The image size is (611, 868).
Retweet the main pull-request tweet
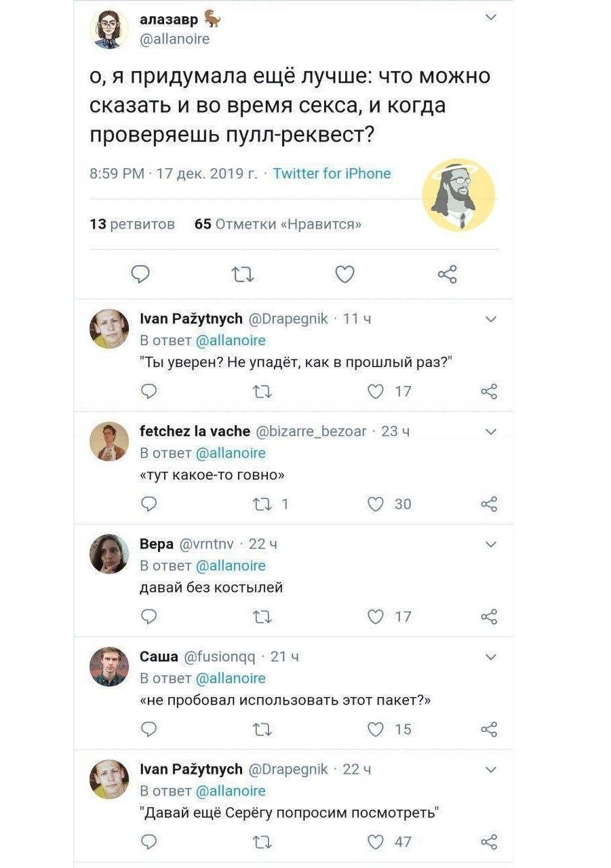tap(242, 274)
